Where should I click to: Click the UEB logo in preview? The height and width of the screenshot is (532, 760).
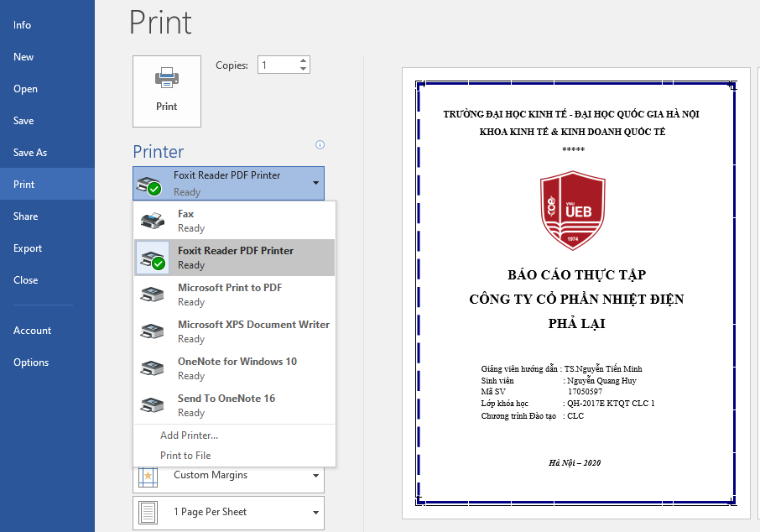(x=573, y=210)
